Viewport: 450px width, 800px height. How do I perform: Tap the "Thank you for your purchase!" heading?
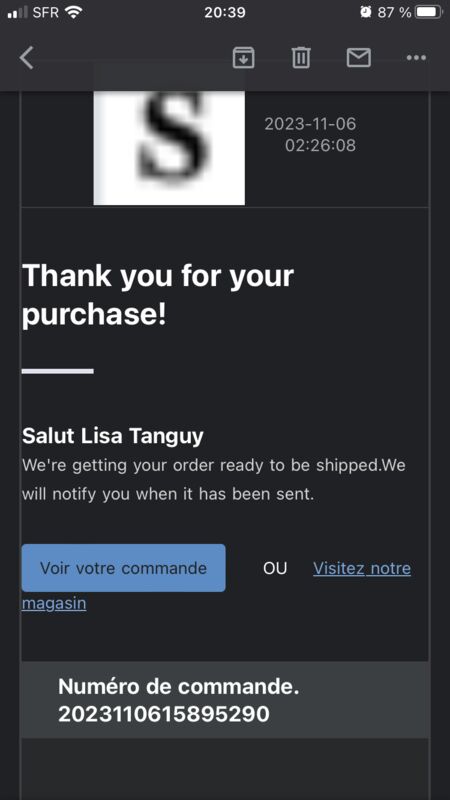click(158, 295)
